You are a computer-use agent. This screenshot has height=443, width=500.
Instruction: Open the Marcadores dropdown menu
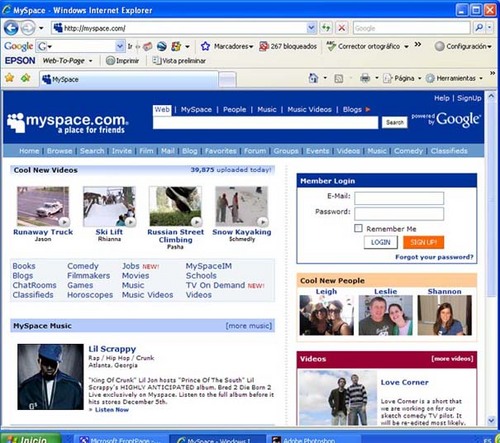tap(233, 46)
